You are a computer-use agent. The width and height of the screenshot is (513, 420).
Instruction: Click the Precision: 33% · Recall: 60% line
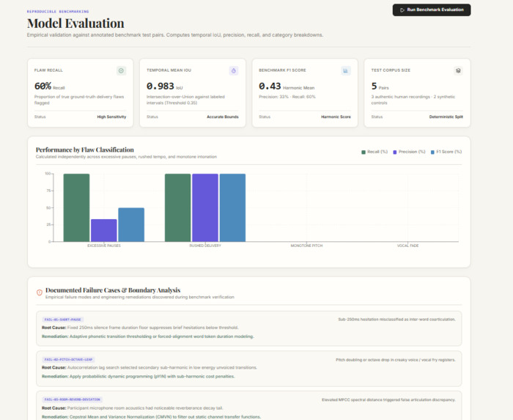click(x=287, y=97)
